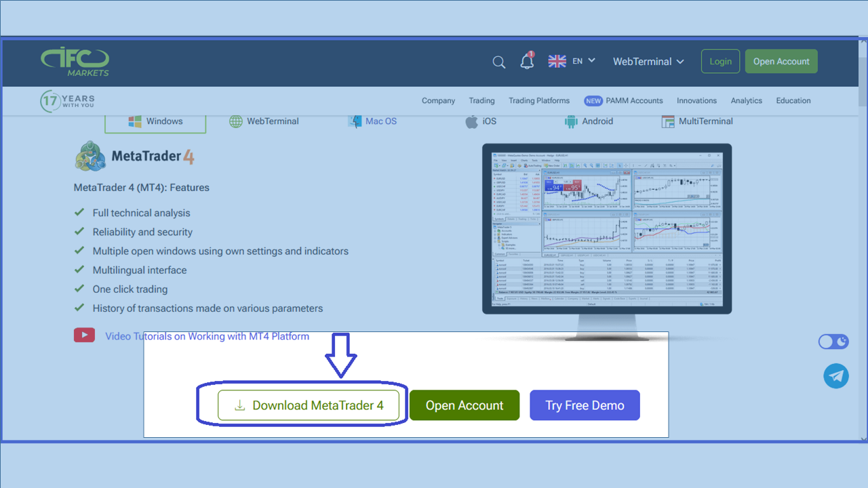Switch to the Mac OS tab

372,121
